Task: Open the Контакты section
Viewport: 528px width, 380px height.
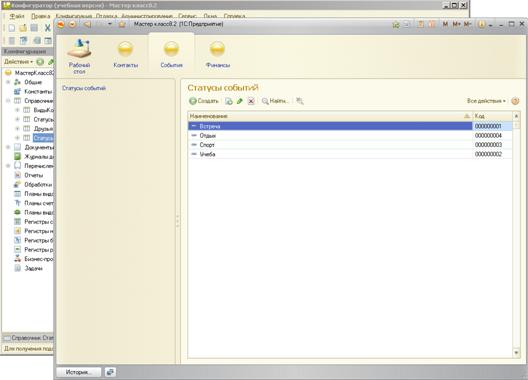Action: (125, 55)
